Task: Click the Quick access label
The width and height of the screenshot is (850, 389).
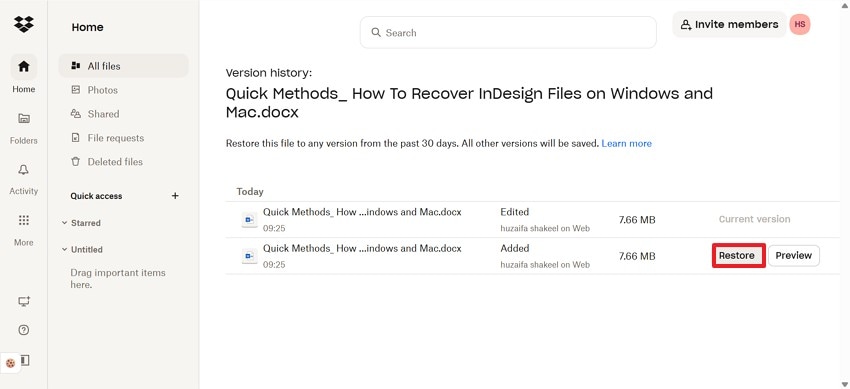Action: (96, 196)
